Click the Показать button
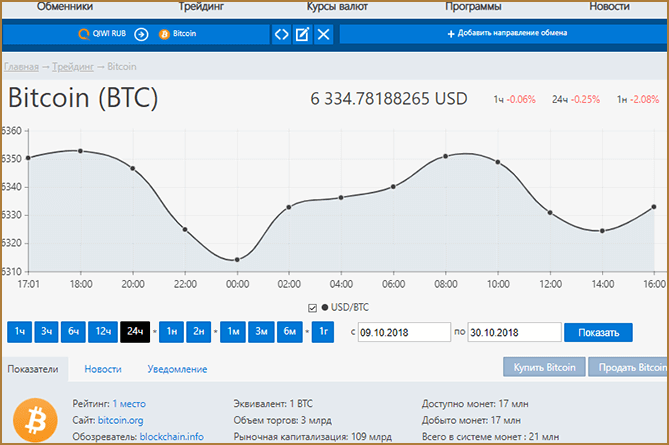Viewport: 669px width, 445px height. pos(598,332)
